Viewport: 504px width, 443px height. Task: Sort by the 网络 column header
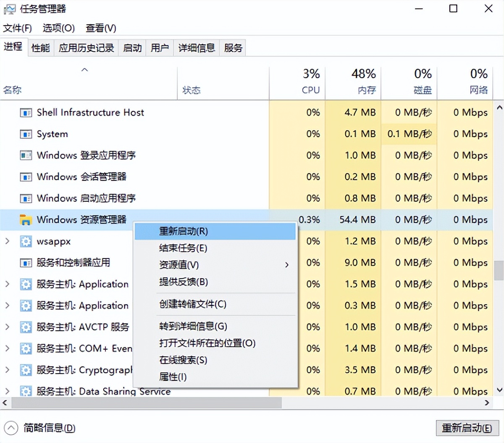coord(465,83)
